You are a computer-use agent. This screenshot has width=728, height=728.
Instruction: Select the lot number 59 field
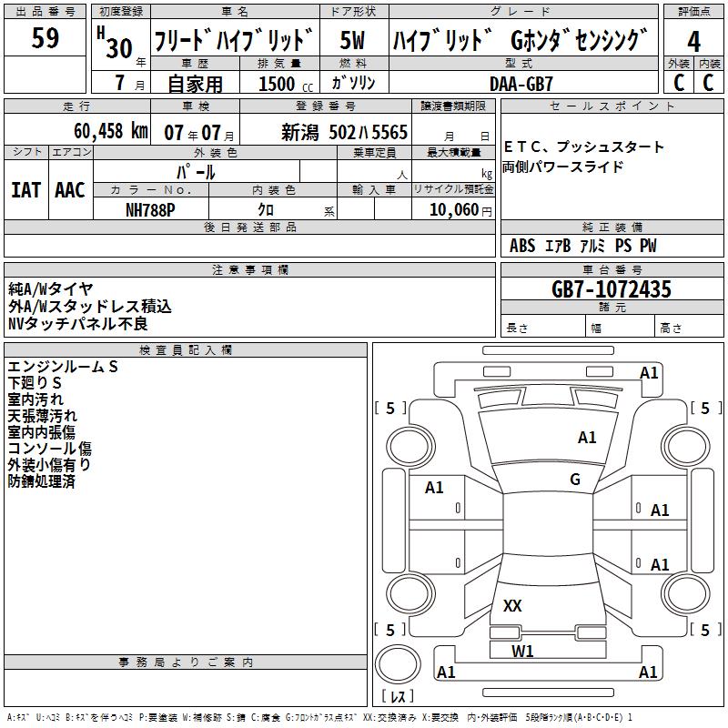45,39
